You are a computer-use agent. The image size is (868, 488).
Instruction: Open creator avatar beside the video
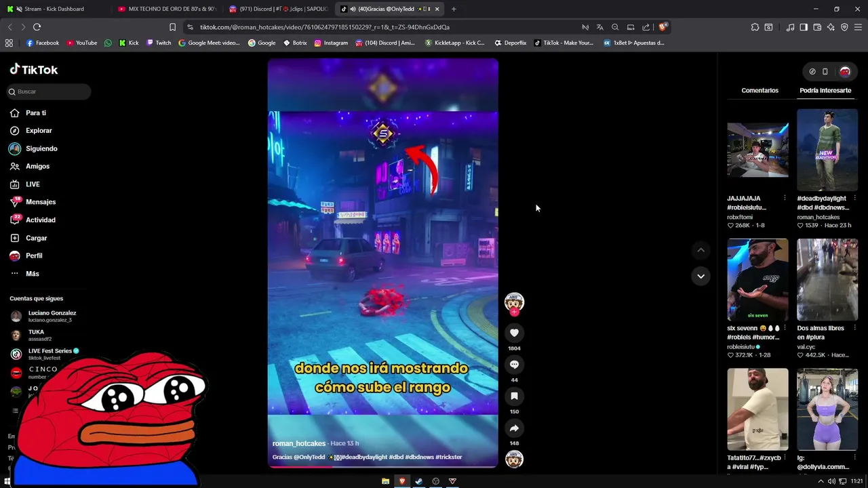point(514,302)
